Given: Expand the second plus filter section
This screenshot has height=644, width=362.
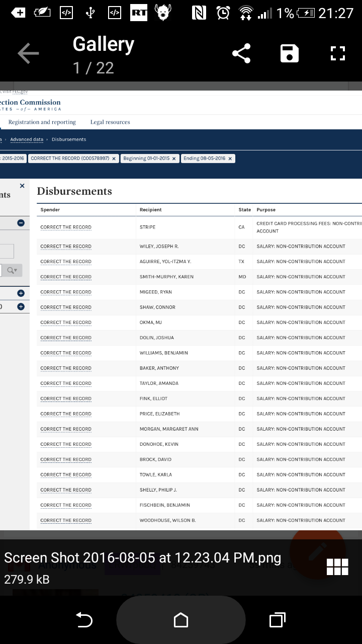Looking at the screenshot, I should click(21, 306).
